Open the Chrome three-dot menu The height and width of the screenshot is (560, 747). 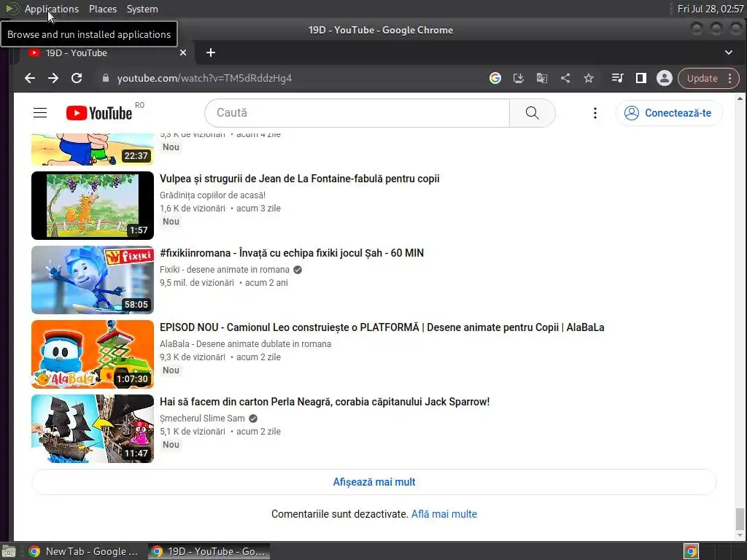coord(729,78)
